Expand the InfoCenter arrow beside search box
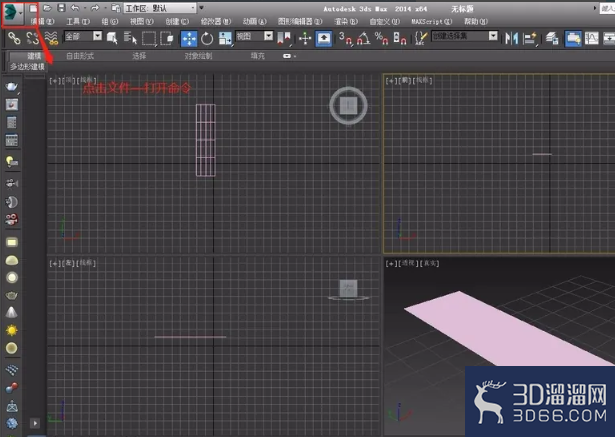This screenshot has height=437, width=615. [x=595, y=8]
